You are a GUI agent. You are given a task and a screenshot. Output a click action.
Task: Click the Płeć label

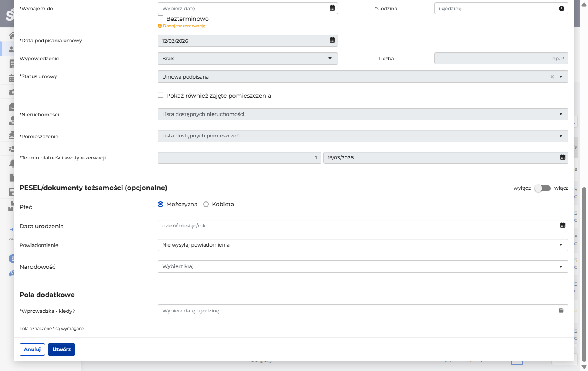coord(26,207)
